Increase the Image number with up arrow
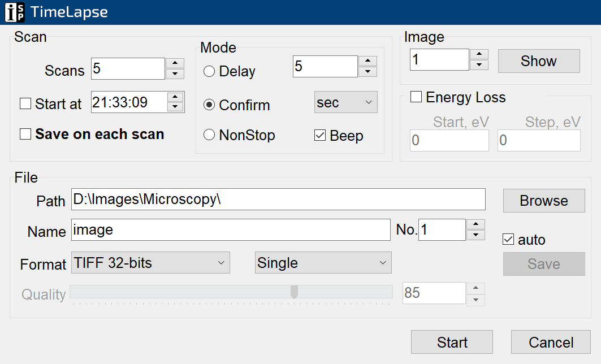Image resolution: width=601 pixels, height=364 pixels. [x=479, y=54]
